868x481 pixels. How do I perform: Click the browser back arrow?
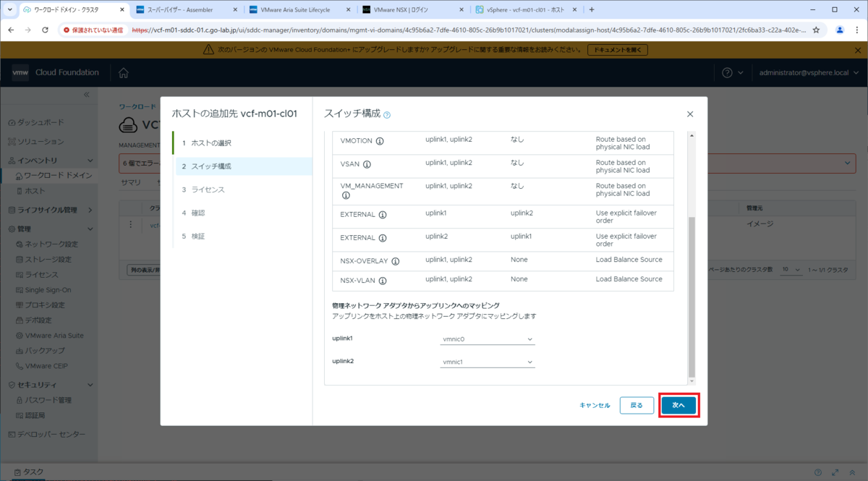point(10,30)
